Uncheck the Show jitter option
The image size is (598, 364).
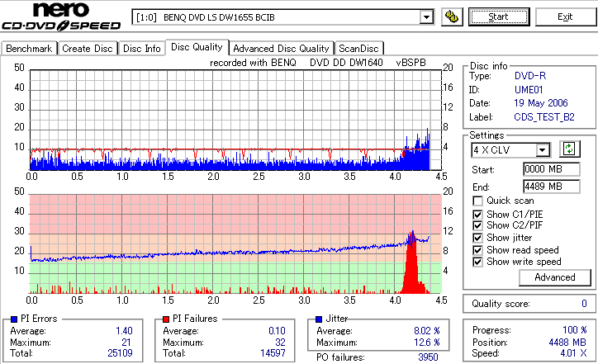(x=477, y=239)
